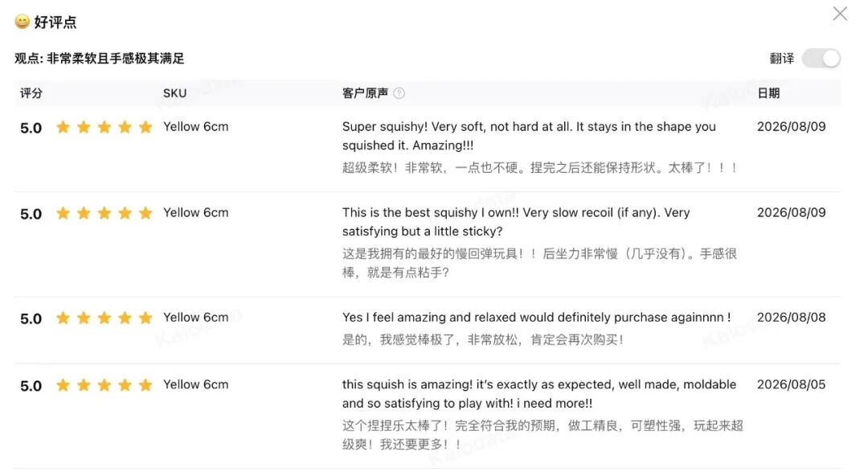
Task: Toggle the 翻译 translation switch
Action: point(821,58)
